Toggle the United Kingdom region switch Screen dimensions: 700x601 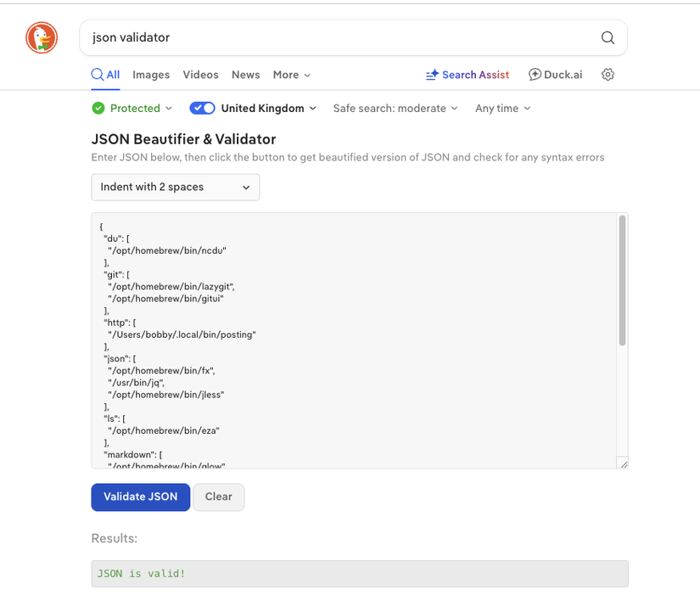point(202,108)
